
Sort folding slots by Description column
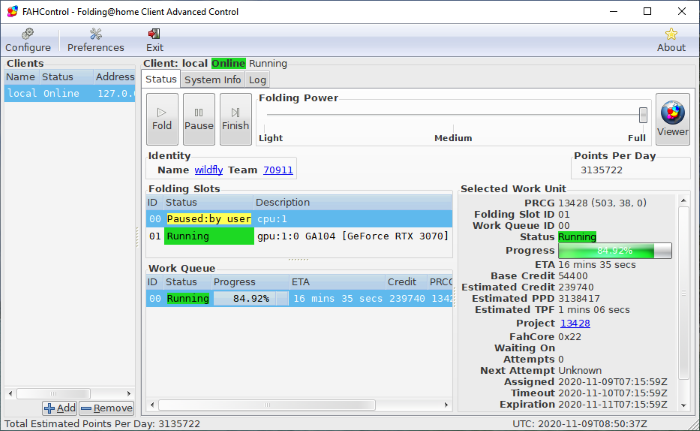tap(353, 202)
